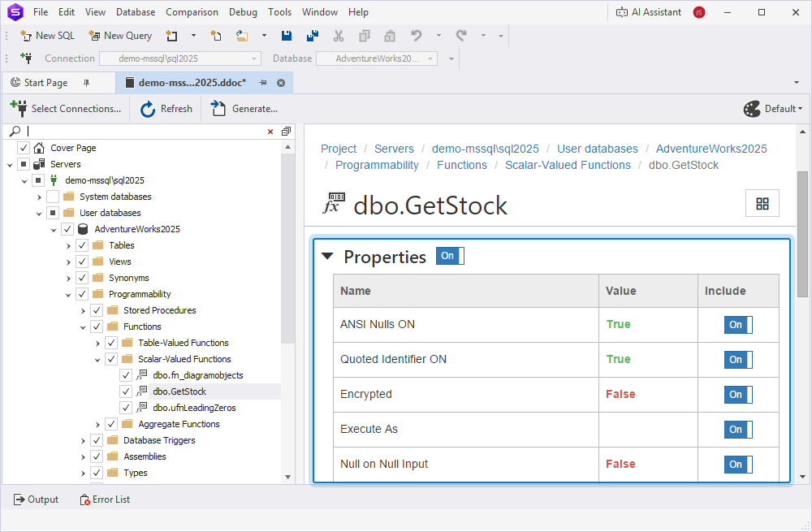Viewport: 812px width, 532px height.
Task: Click the Cut scissors icon
Action: pos(338,36)
